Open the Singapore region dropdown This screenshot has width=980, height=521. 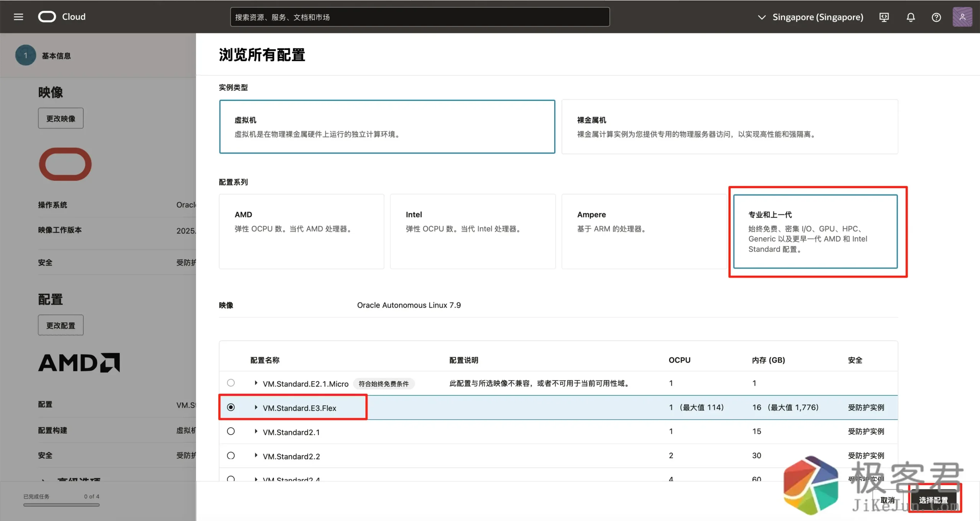pyautogui.click(x=810, y=17)
